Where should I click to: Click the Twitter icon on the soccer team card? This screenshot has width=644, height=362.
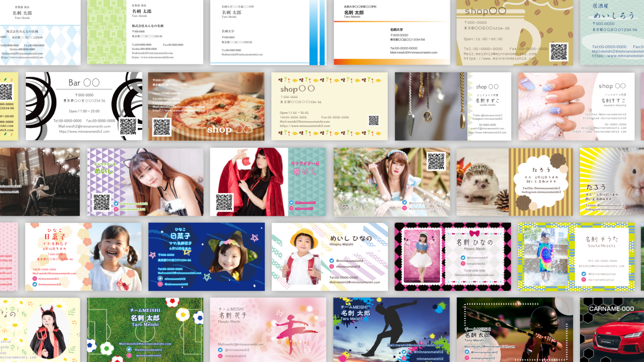[129, 350]
